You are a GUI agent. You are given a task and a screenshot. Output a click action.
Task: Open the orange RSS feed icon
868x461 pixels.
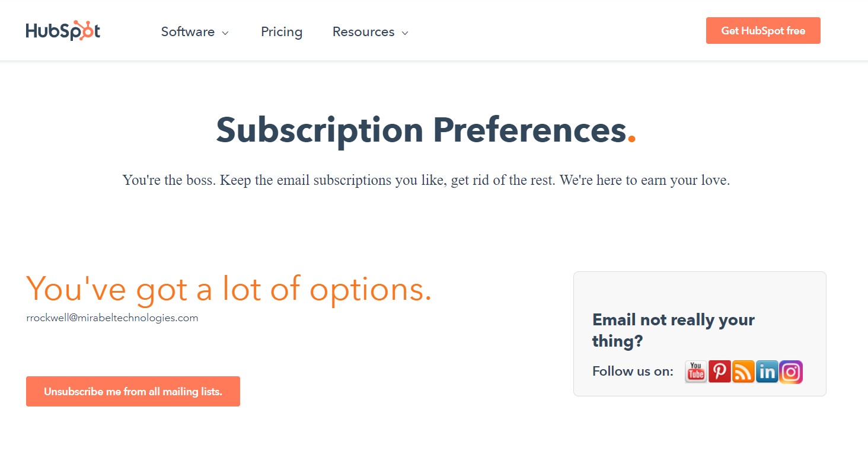(x=743, y=372)
